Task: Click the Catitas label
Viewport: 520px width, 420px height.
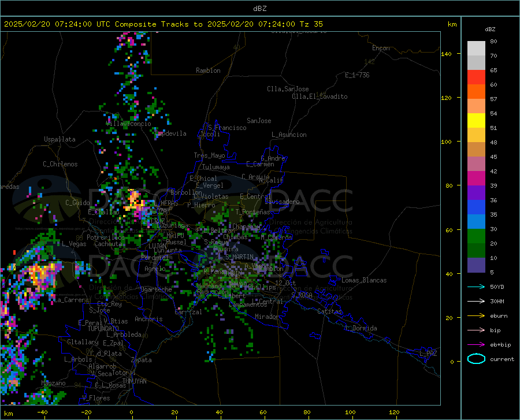Action: click(330, 311)
